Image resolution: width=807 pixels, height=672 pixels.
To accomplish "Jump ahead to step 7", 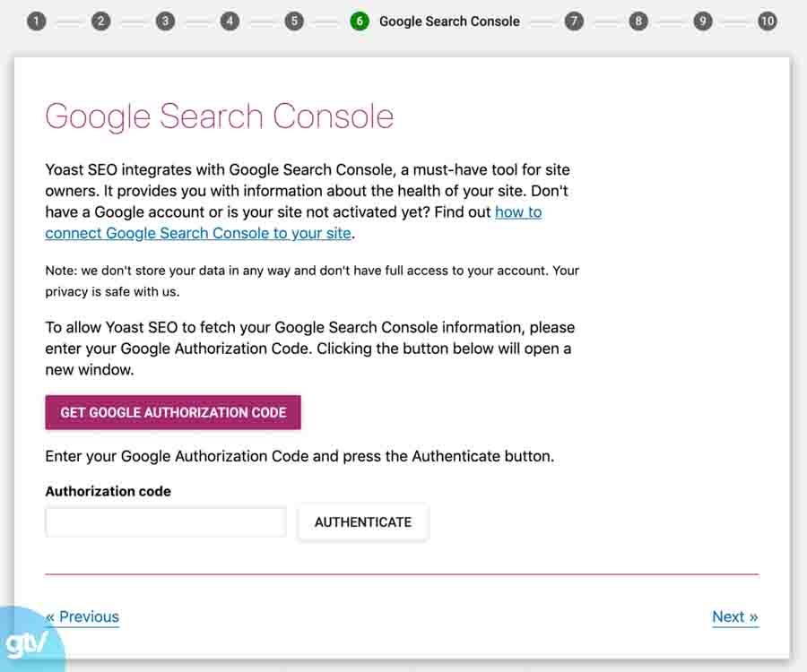I will pos(574,19).
